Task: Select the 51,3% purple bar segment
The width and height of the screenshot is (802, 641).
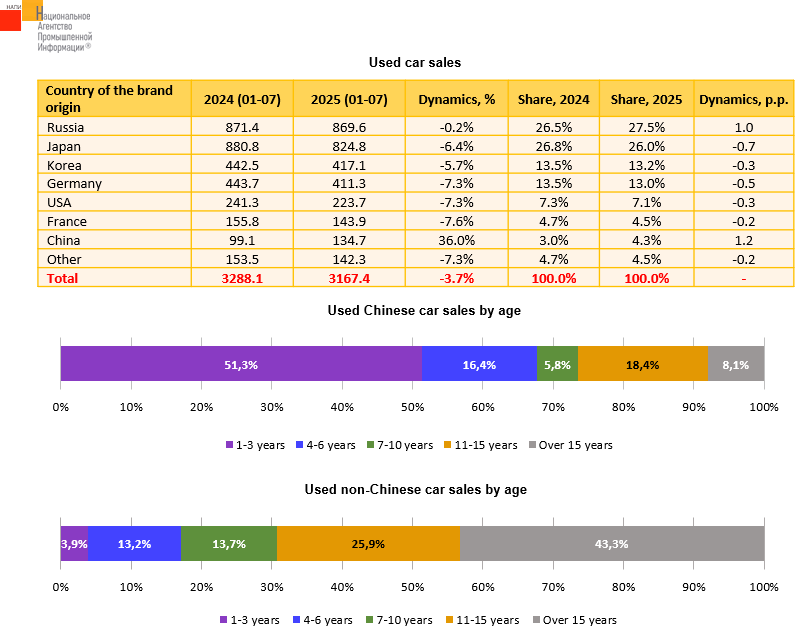Action: [240, 364]
